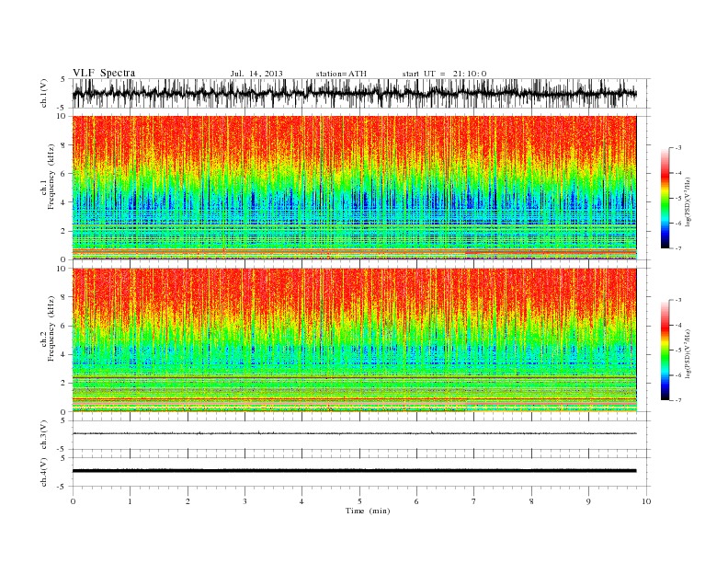Click the '-3' value on ch.1 color bar
The image size is (728, 563).
(x=678, y=148)
